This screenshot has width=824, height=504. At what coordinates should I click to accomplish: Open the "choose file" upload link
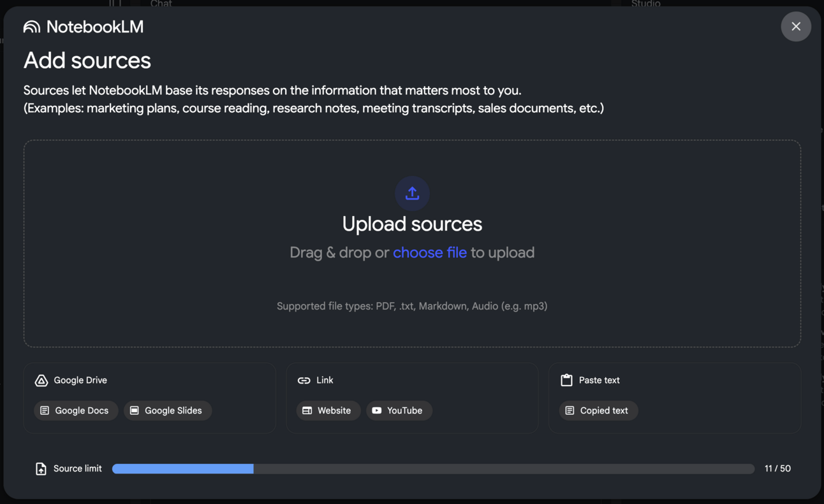(430, 252)
